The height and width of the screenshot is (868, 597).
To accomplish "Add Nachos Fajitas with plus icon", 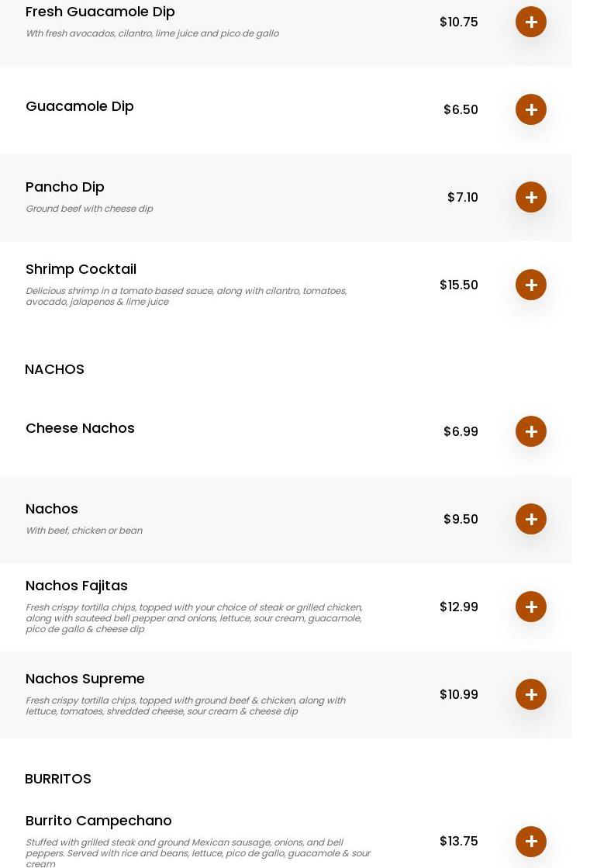I will point(530,607).
